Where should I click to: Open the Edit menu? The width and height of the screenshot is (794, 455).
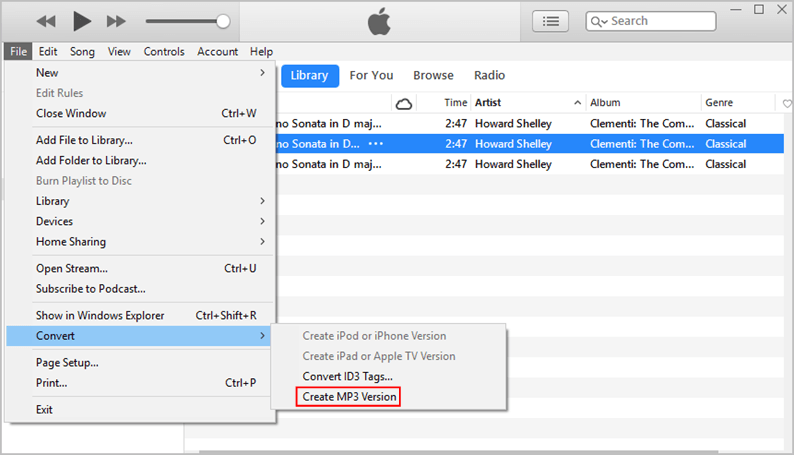[48, 52]
